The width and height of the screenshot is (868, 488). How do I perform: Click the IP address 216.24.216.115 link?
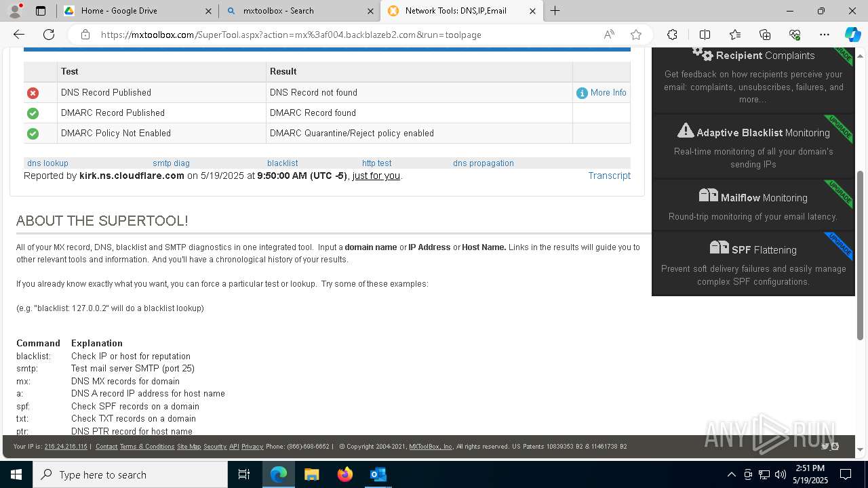click(x=66, y=447)
